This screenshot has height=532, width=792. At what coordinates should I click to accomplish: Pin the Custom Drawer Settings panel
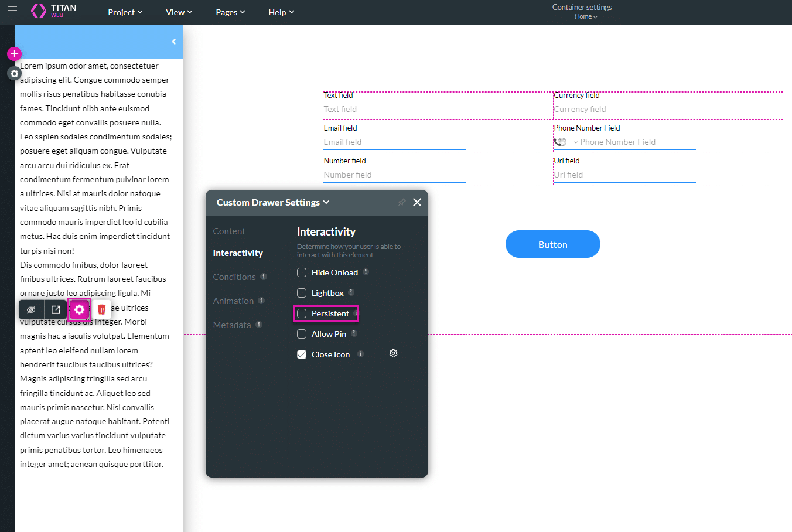pos(401,203)
